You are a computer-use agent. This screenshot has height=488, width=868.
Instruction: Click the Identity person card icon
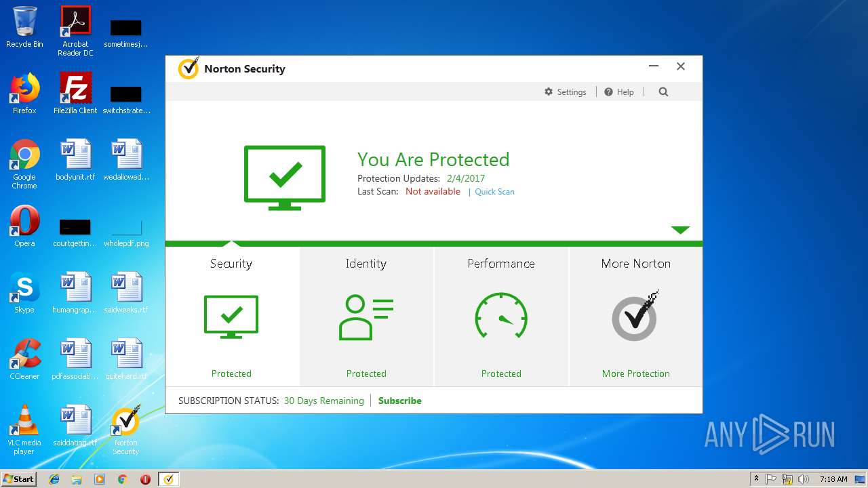pyautogui.click(x=366, y=317)
